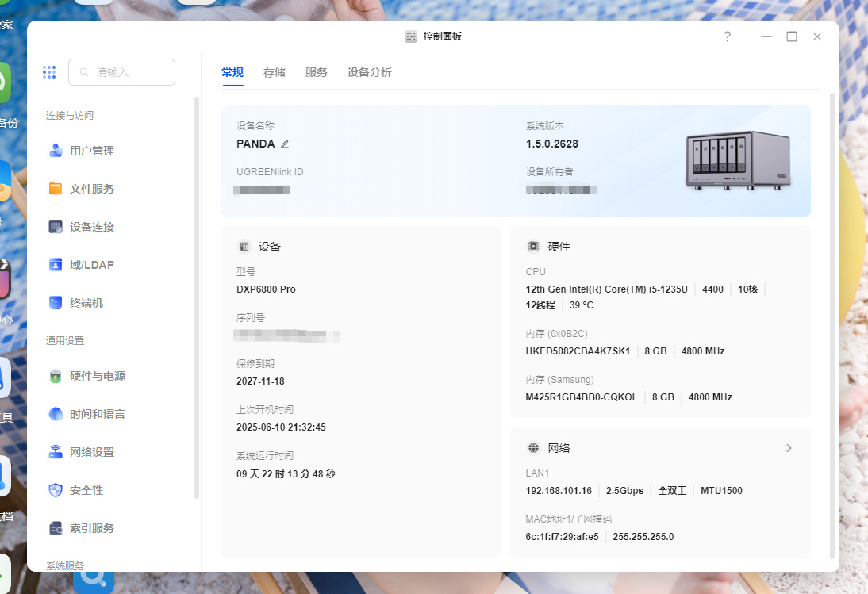The height and width of the screenshot is (594, 868).
Task: Click memory model HKED5082CBA4K7SK1
Action: click(578, 351)
